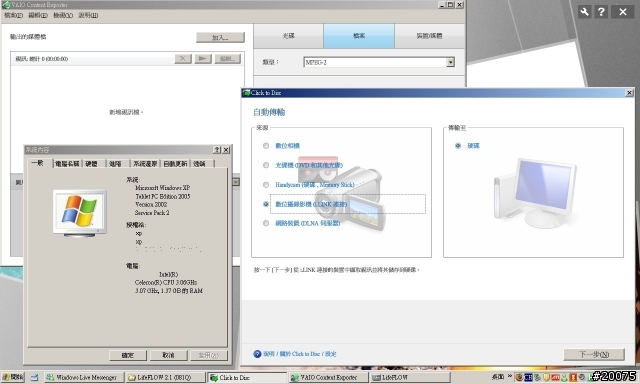Select the digital camcorder (i.LINK) radio button
This screenshot has width=640, height=384.
click(x=266, y=204)
